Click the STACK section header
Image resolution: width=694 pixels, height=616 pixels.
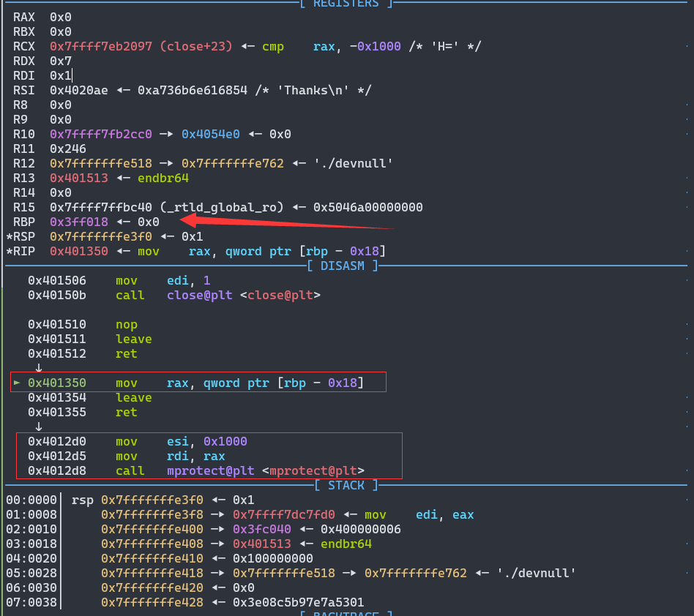[x=346, y=485]
